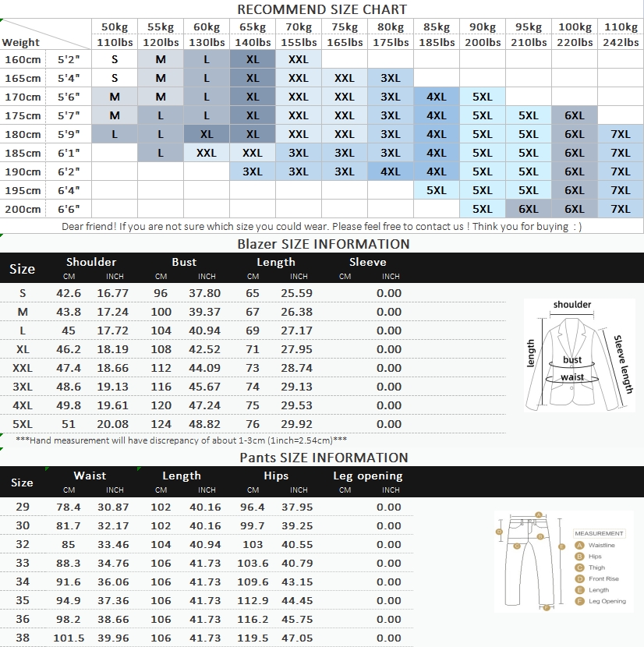The height and width of the screenshot is (647, 644).
Task: Click the Bust header in the Blazer table
Action: click(184, 262)
